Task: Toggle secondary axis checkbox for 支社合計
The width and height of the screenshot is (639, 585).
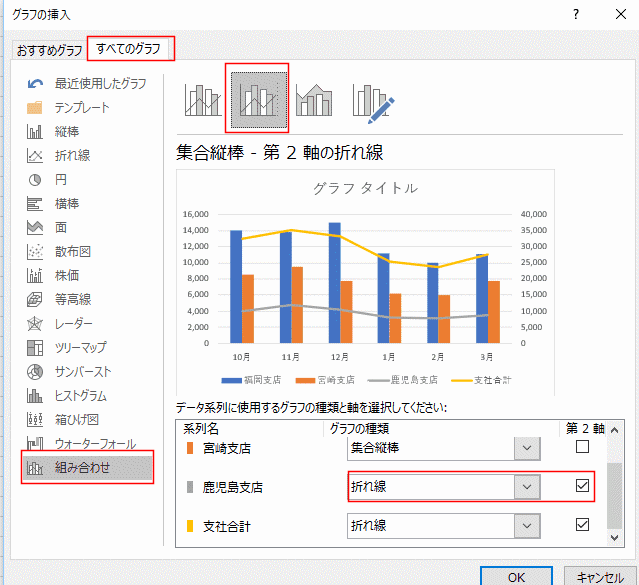Action: (582, 525)
